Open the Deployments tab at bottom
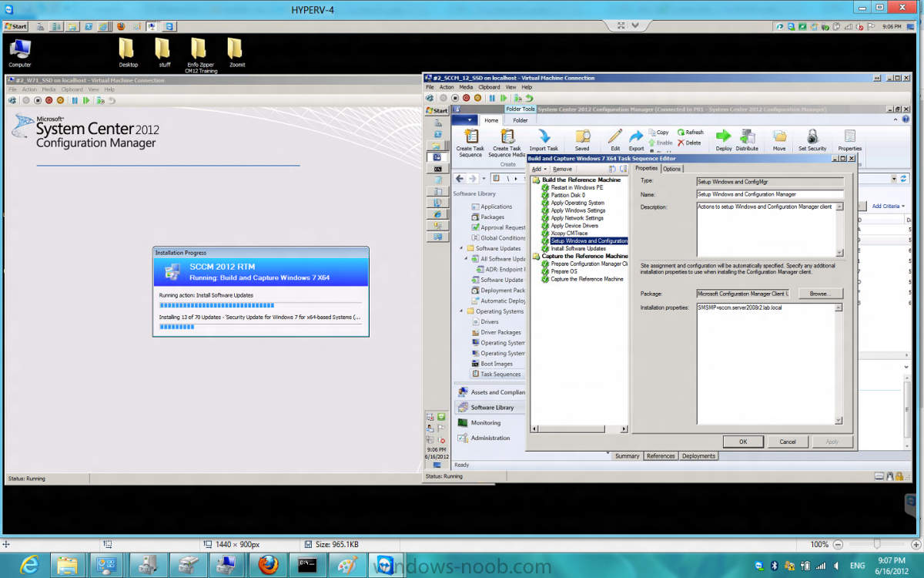 click(698, 456)
